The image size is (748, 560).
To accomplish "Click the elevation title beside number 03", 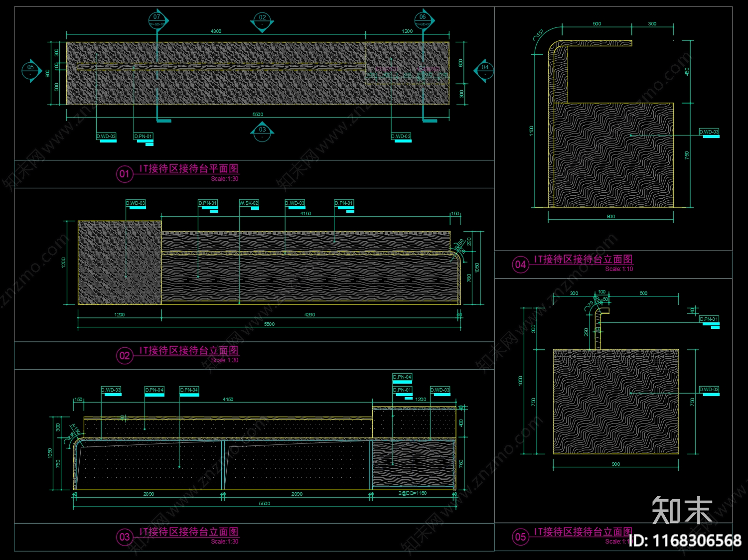I will [x=189, y=532].
